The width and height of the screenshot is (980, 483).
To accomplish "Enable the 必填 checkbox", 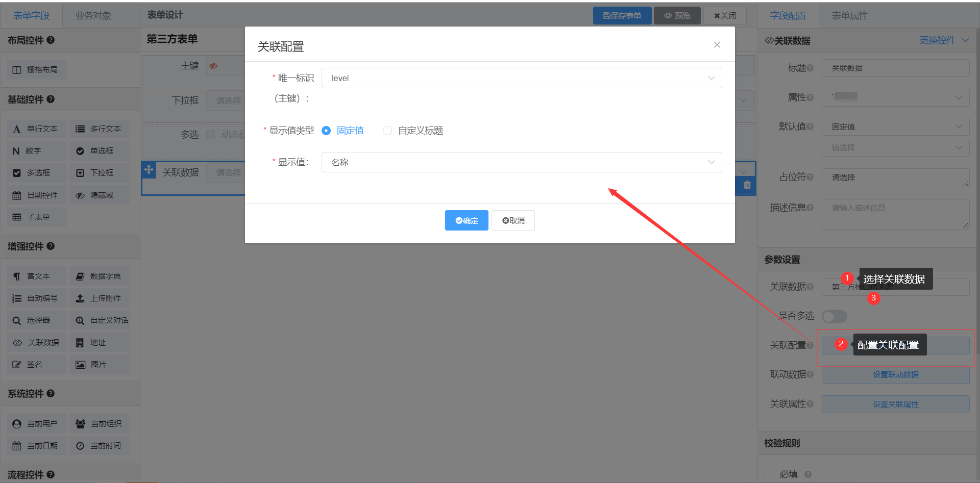I will point(769,474).
